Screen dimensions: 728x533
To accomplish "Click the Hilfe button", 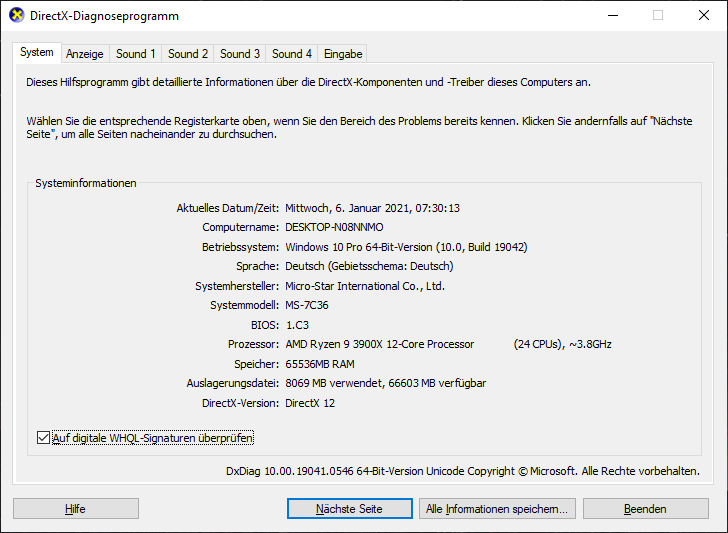I will (76, 509).
